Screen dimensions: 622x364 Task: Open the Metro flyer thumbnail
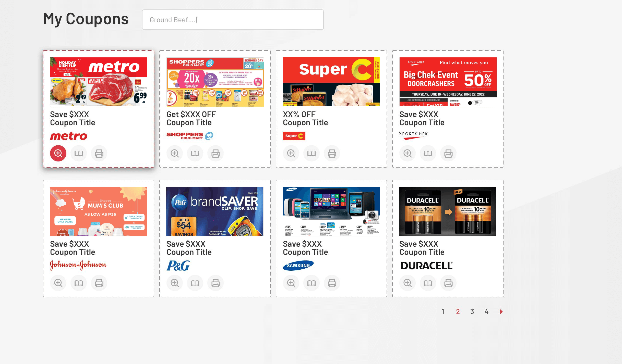pyautogui.click(x=99, y=82)
